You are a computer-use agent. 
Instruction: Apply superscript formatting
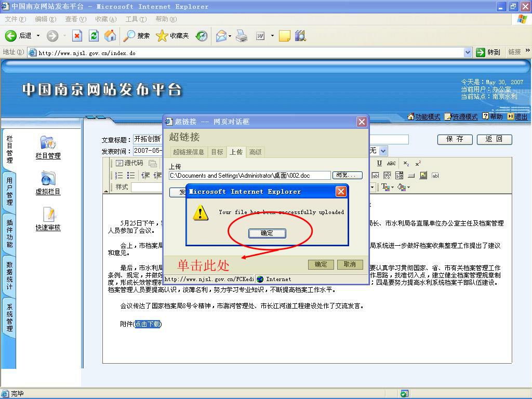point(418,163)
